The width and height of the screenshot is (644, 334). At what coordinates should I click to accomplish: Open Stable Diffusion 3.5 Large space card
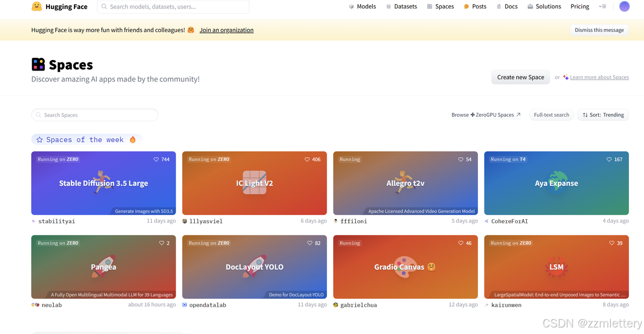tap(104, 183)
